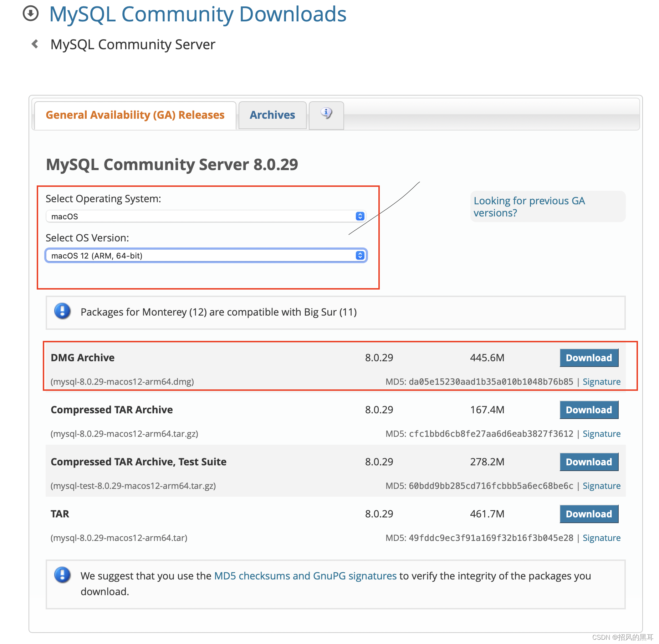The width and height of the screenshot is (659, 644).
Task: Open Signature link for DMG Archive
Action: (602, 382)
